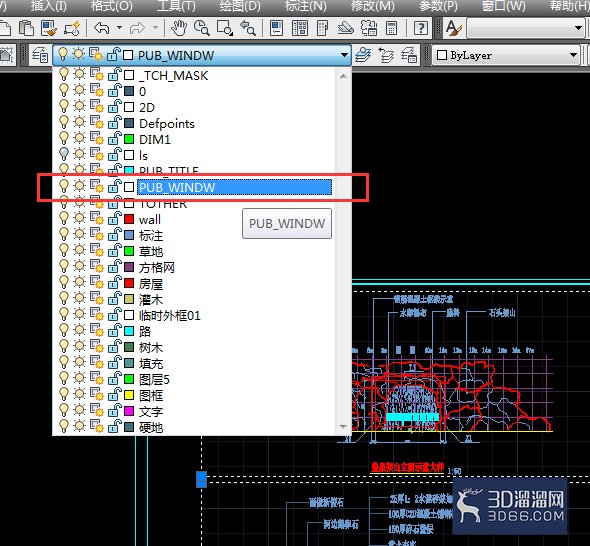The height and width of the screenshot is (546, 590).
Task: Toggle visibility lightbulb of Defpoints layer
Action: tap(64, 123)
